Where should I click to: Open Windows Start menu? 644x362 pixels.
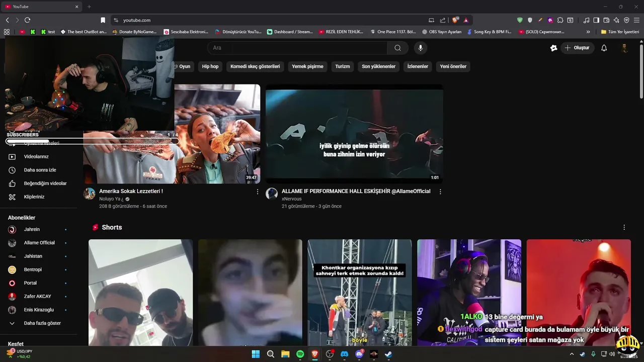click(256, 354)
